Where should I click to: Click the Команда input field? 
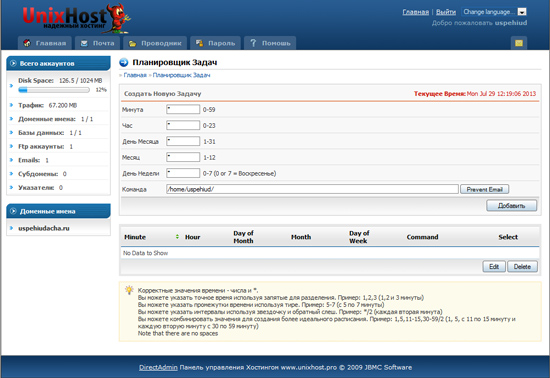[312, 189]
